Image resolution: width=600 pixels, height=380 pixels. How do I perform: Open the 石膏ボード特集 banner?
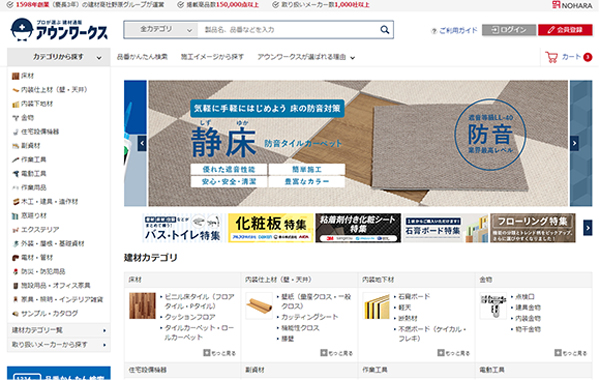click(x=446, y=228)
